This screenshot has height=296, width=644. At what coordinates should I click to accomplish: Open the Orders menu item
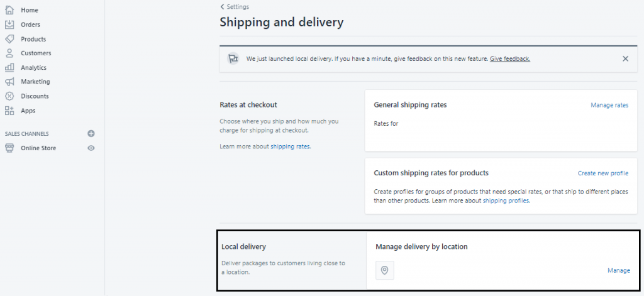pyautogui.click(x=30, y=25)
